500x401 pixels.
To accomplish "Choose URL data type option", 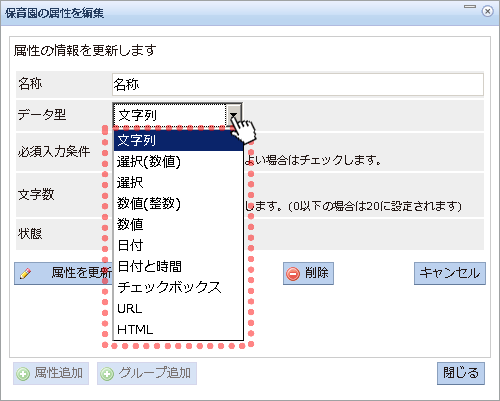I will pyautogui.click(x=178, y=308).
